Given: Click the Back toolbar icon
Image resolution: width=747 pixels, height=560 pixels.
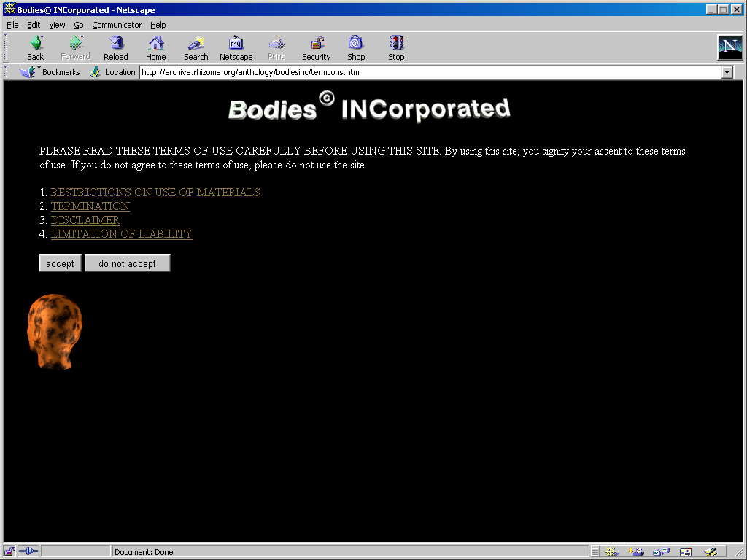Looking at the screenshot, I should pos(36,43).
